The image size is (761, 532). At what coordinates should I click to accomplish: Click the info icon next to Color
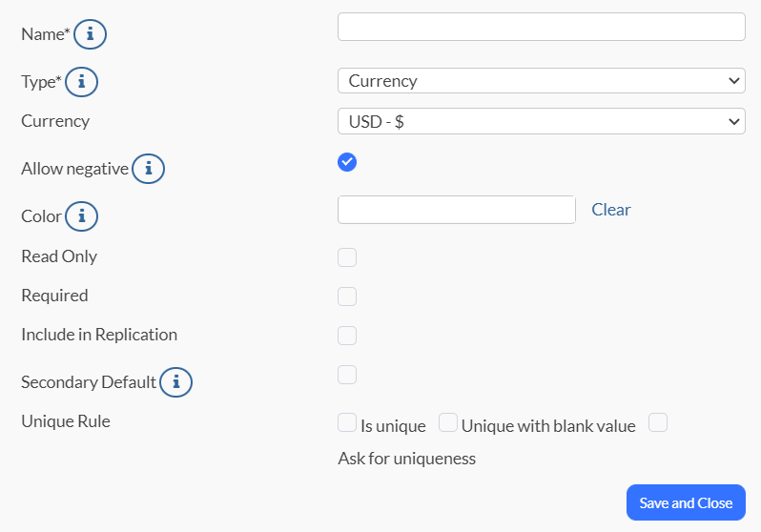point(81,216)
